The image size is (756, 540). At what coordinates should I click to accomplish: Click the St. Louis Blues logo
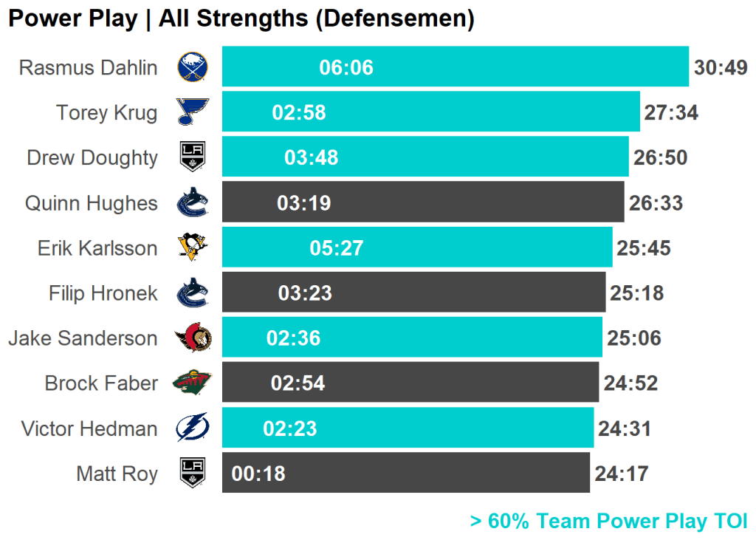[x=193, y=112]
